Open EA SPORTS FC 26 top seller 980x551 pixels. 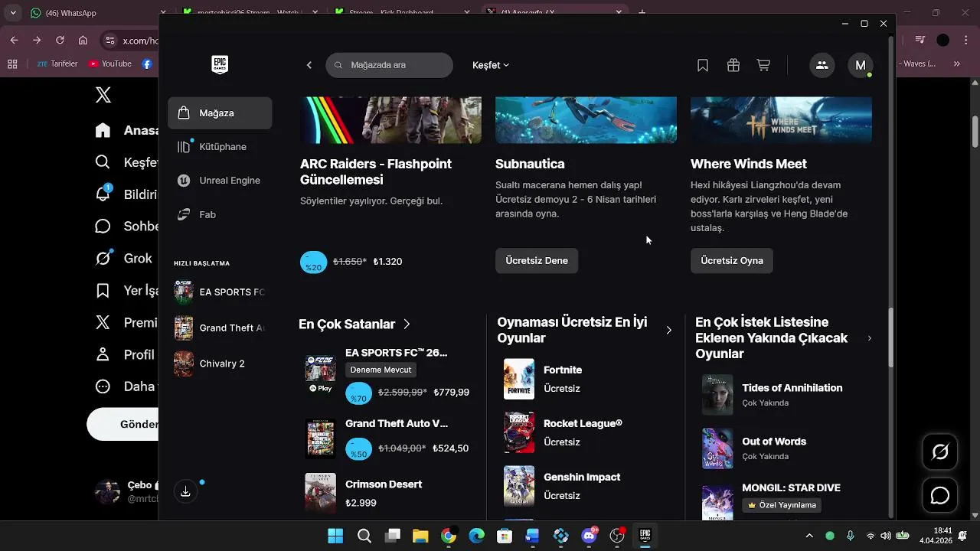click(388, 375)
